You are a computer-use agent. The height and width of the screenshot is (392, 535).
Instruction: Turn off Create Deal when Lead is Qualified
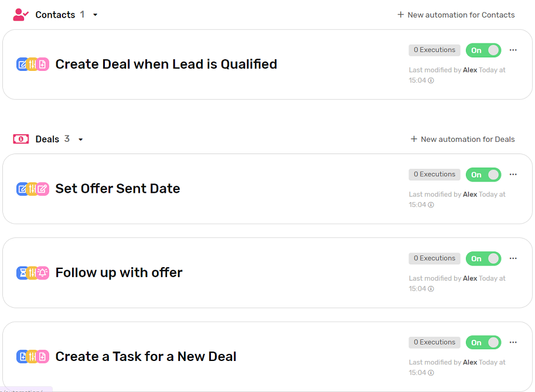coord(483,50)
